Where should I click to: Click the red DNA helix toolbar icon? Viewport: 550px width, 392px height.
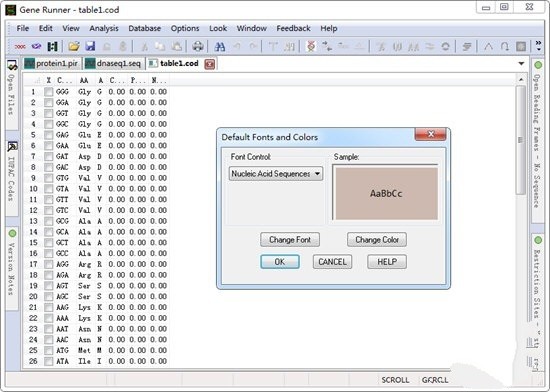pyautogui.click(x=311, y=46)
